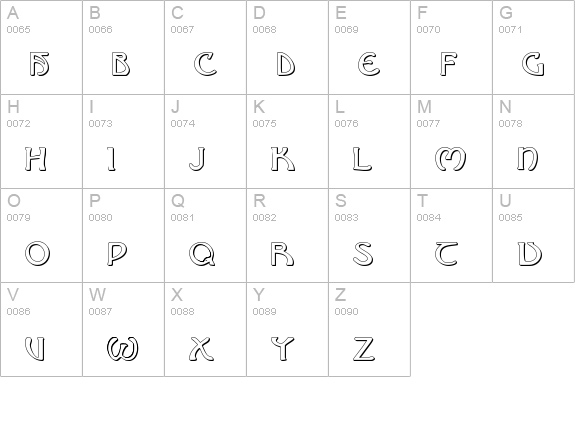Screen dimensions: 575x421
Task: Select the H glyph preview
Action: click(x=36, y=159)
